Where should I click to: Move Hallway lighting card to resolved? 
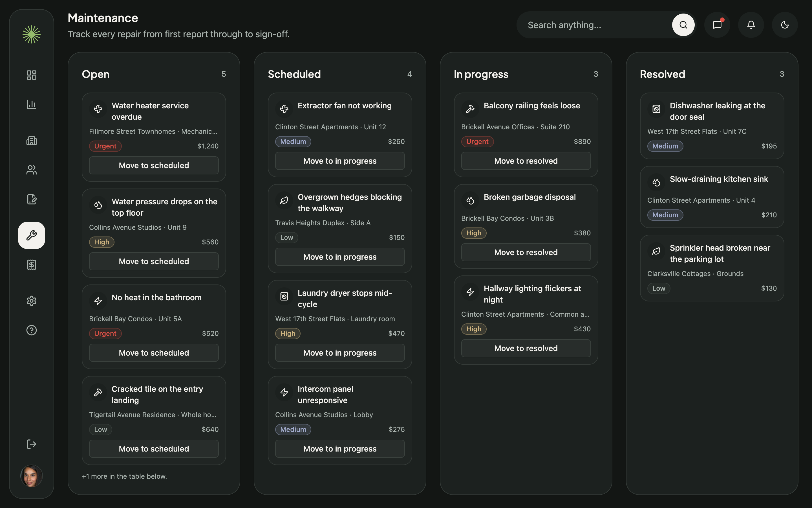point(526,349)
